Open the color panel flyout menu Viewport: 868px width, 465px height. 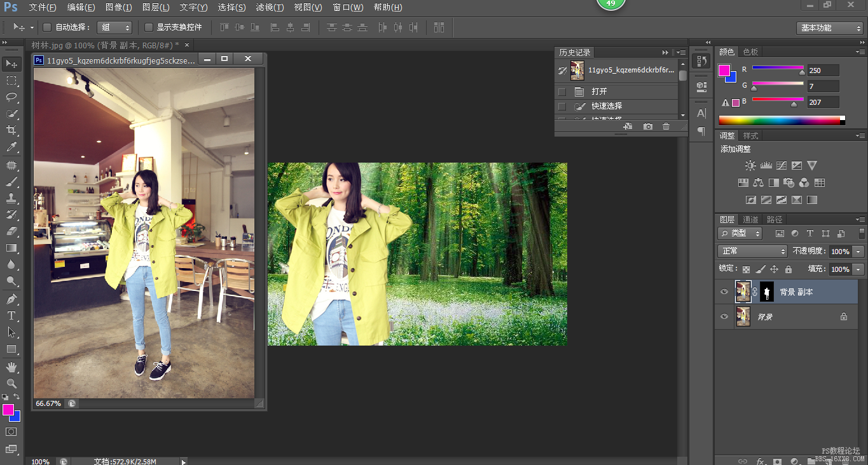pos(860,51)
